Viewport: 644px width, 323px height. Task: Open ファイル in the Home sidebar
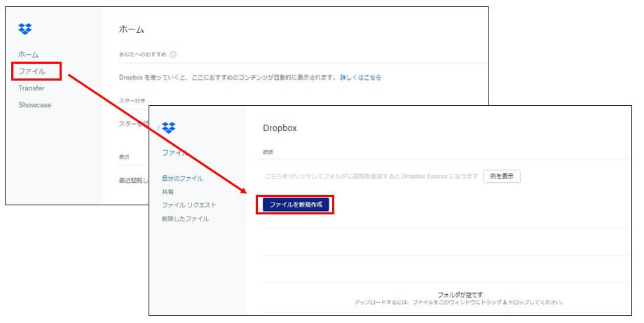[32, 71]
